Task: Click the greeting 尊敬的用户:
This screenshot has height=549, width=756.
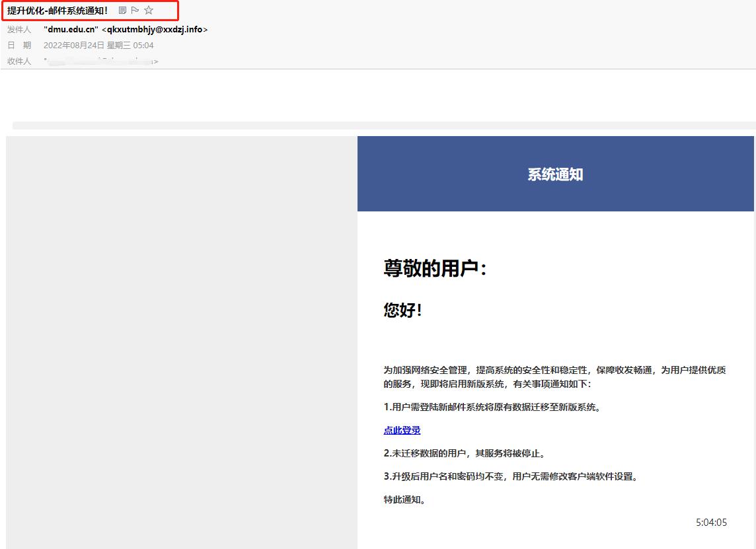Action: (x=435, y=268)
